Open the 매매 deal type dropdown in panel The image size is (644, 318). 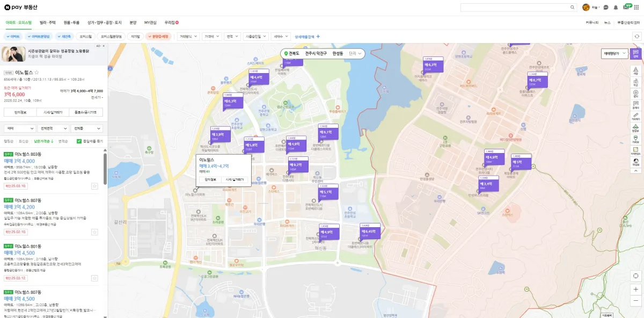(x=19, y=129)
